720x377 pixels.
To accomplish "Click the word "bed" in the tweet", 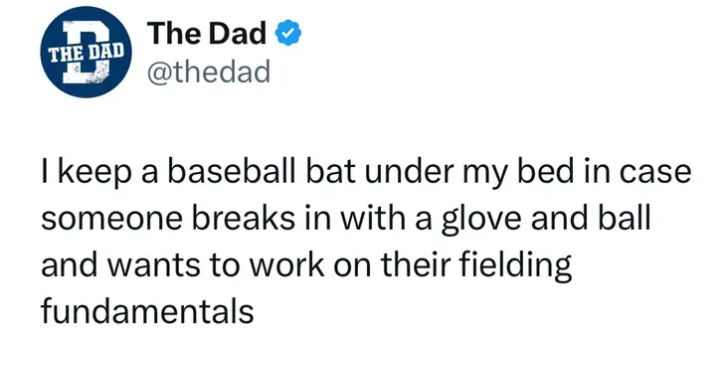I will coord(540,171).
